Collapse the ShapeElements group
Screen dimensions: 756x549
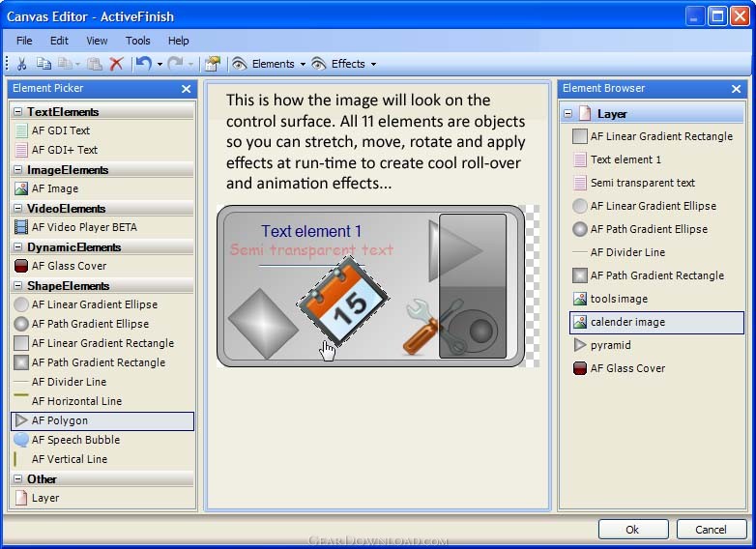pyautogui.click(x=17, y=286)
